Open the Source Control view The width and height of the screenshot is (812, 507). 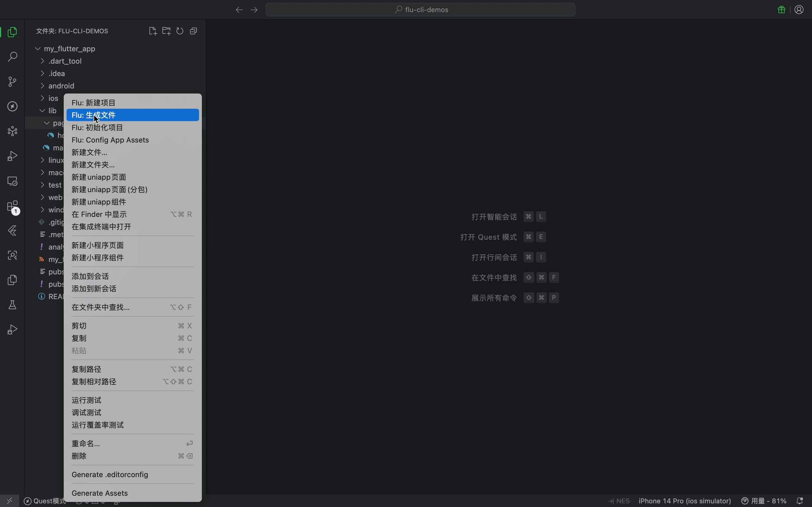12,81
